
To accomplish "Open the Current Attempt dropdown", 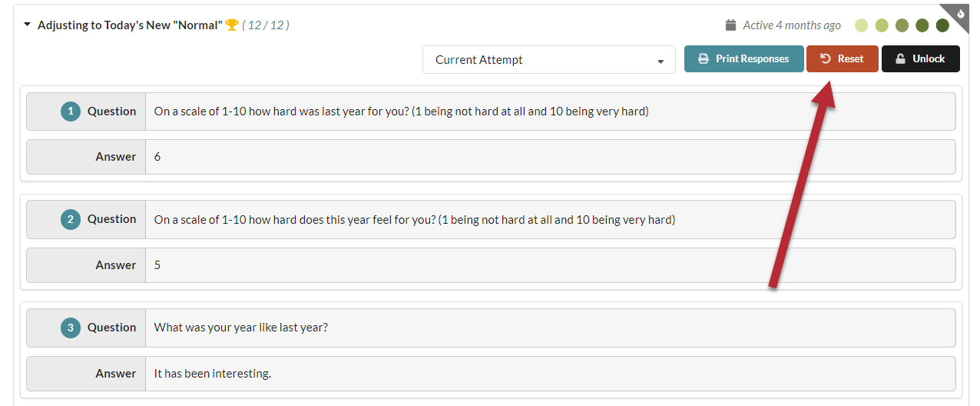I will 549,60.
